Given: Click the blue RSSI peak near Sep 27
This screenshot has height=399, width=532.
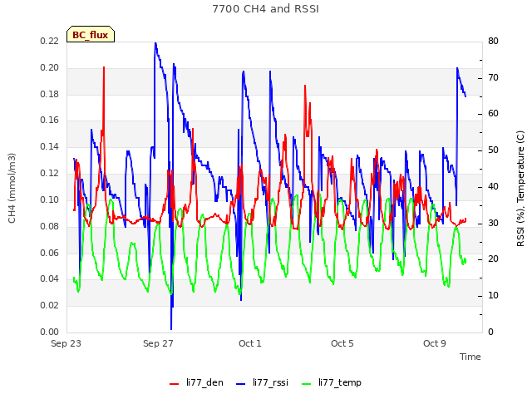Looking at the screenshot, I should (155, 43).
